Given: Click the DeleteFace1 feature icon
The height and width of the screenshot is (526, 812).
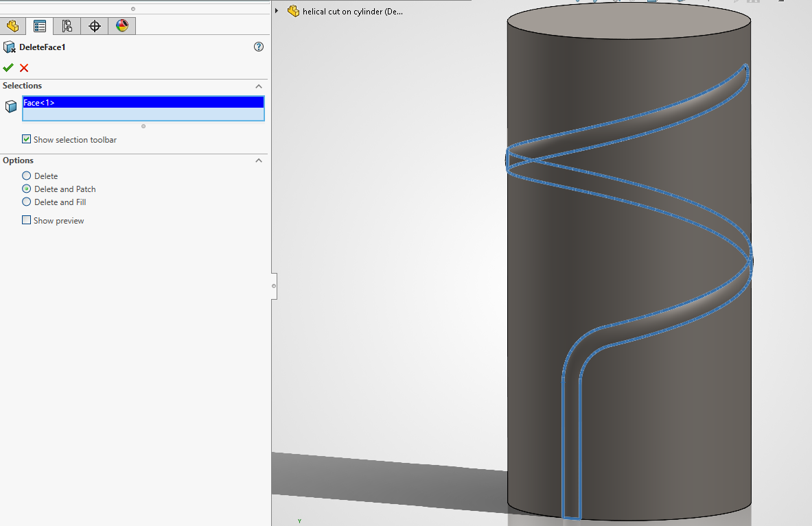Looking at the screenshot, I should pos(10,47).
